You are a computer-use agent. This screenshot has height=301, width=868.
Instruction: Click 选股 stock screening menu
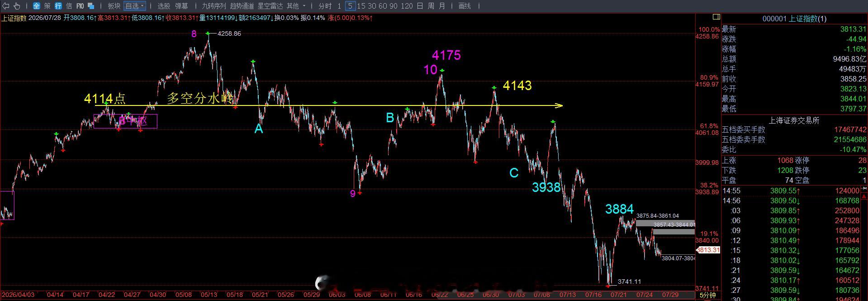tap(164, 6)
